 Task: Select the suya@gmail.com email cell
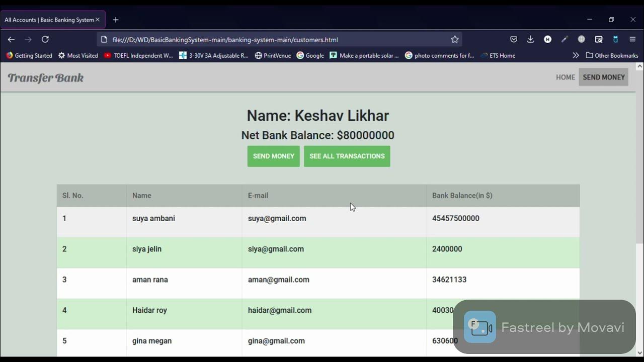[x=334, y=222]
